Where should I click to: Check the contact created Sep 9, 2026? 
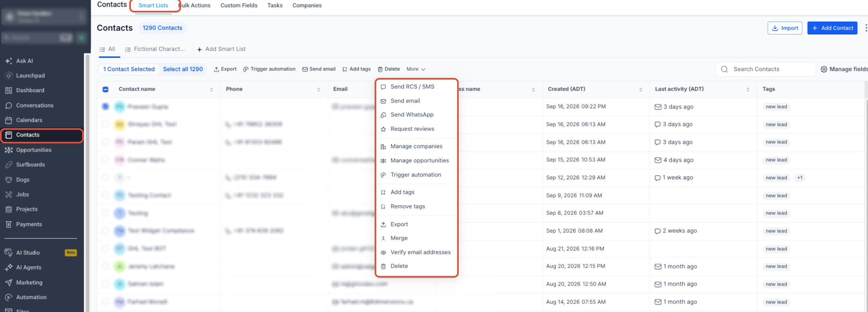click(105, 195)
